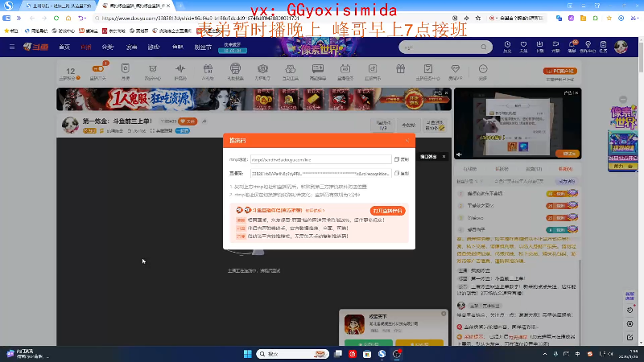Switch to the first chat panel tab
Viewport: 644px width, 362px height.
coord(470,169)
